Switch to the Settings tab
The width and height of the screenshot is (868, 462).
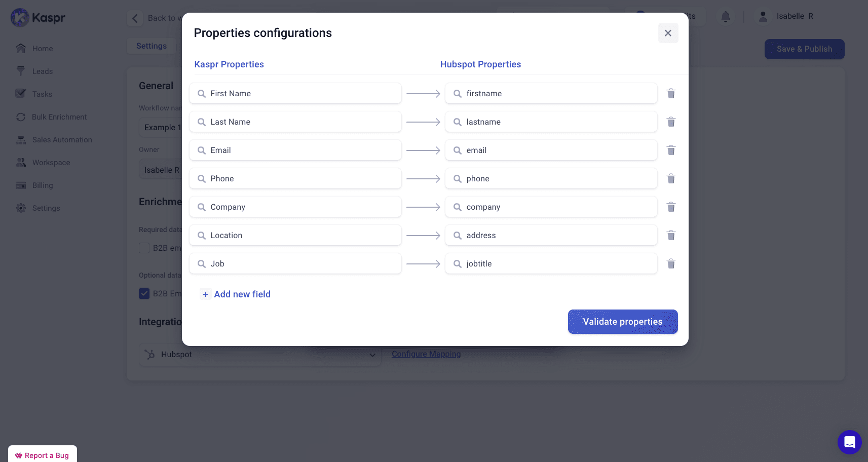coord(151,46)
